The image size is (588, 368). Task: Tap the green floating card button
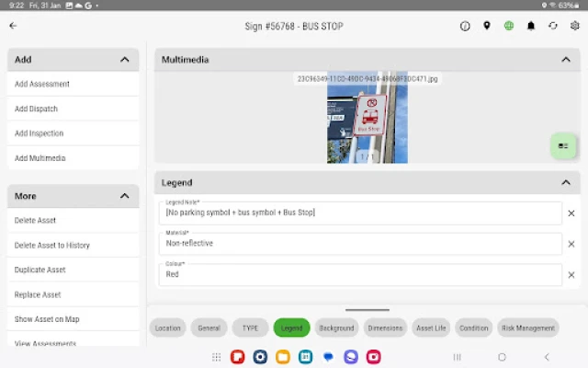click(562, 146)
